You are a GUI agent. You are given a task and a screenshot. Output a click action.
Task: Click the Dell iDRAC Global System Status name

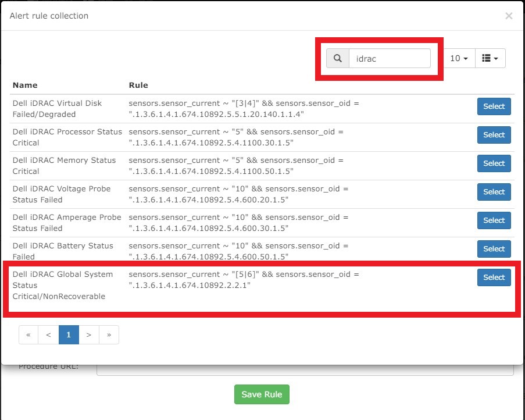click(63, 285)
